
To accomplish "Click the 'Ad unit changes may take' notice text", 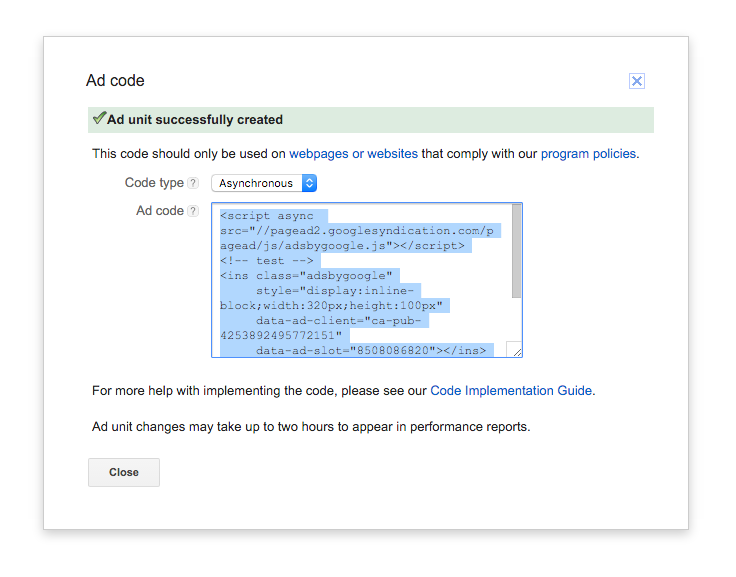I will (311, 427).
